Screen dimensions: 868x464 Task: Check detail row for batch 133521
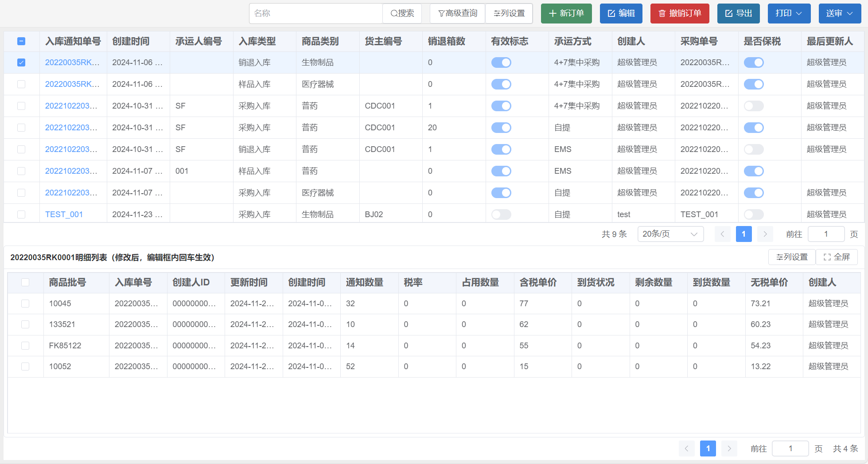[25, 324]
